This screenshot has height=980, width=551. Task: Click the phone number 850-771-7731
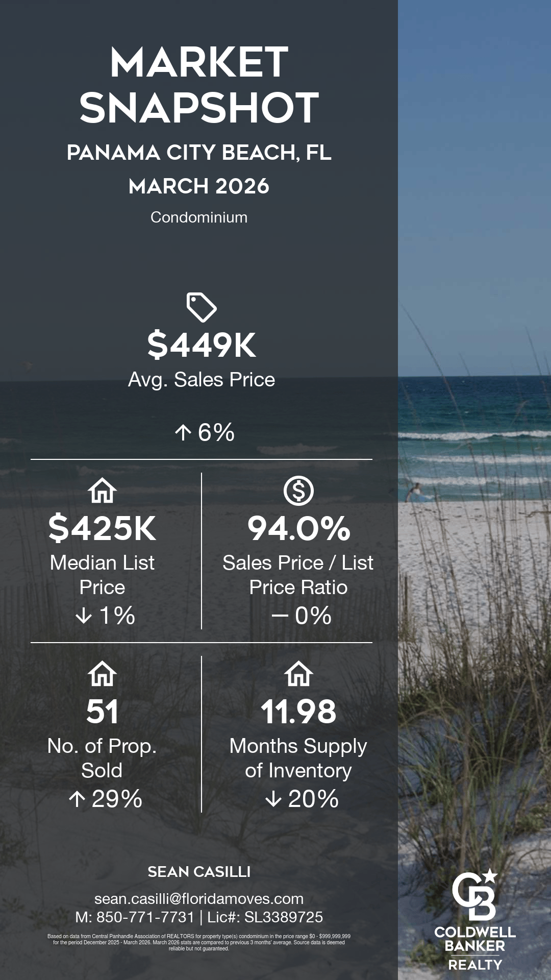(x=145, y=917)
